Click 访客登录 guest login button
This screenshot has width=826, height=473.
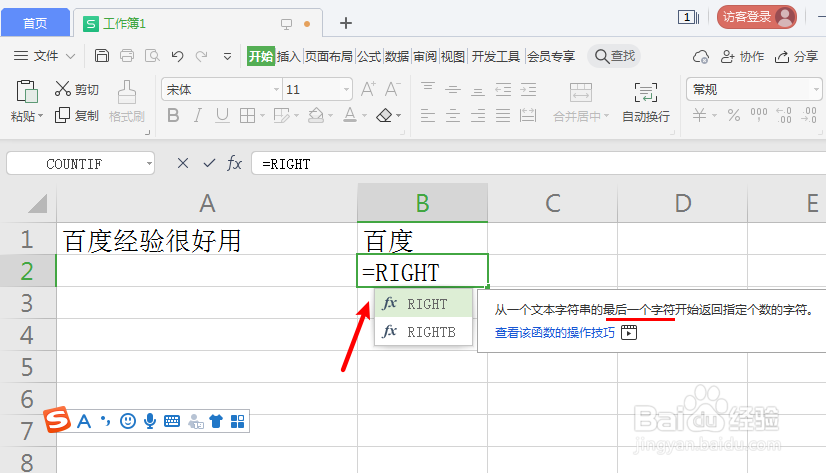[756, 17]
